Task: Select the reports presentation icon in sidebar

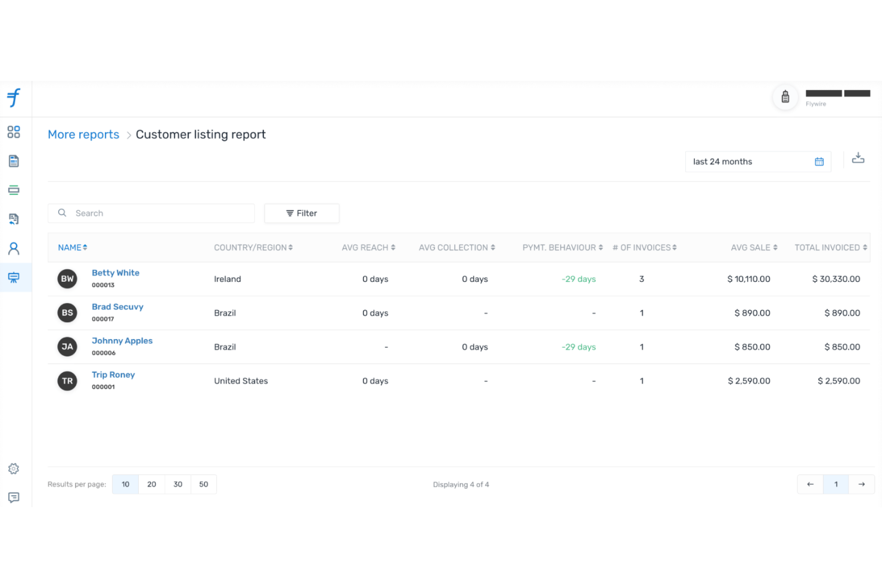Action: [x=14, y=277]
